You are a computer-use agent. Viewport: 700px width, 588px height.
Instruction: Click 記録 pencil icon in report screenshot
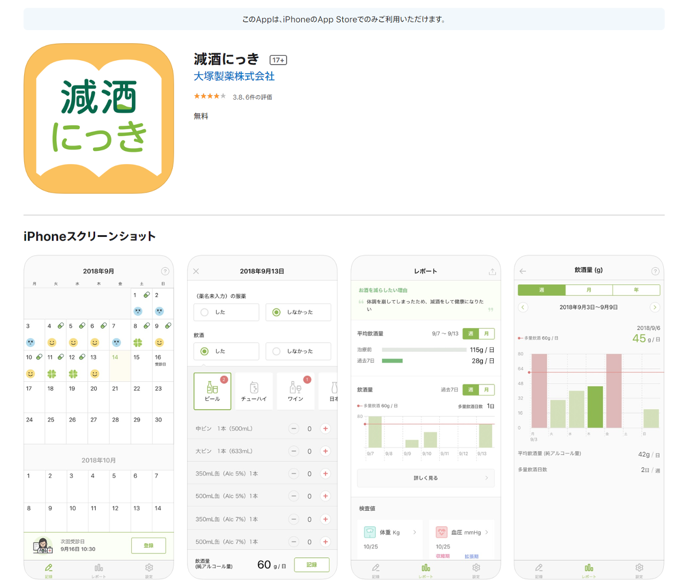[x=376, y=570]
